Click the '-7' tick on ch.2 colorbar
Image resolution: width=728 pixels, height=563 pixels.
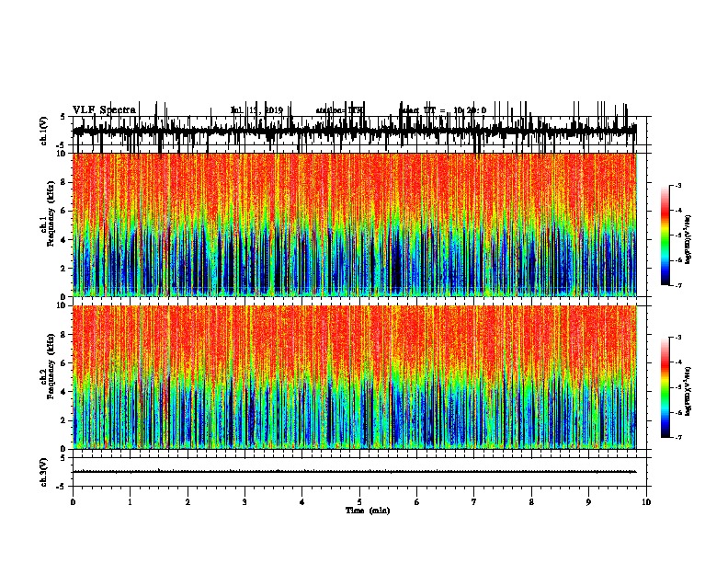677,438
